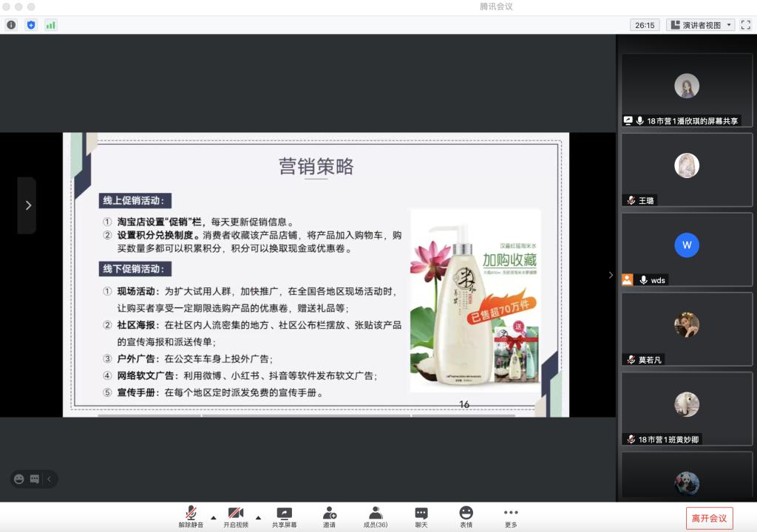Select 王璐's participant video tile

click(686, 169)
